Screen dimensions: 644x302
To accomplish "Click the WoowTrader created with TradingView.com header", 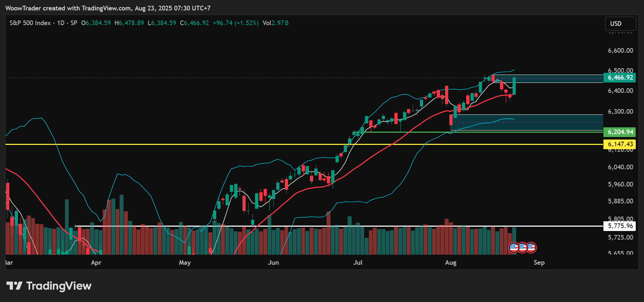I will [108, 8].
